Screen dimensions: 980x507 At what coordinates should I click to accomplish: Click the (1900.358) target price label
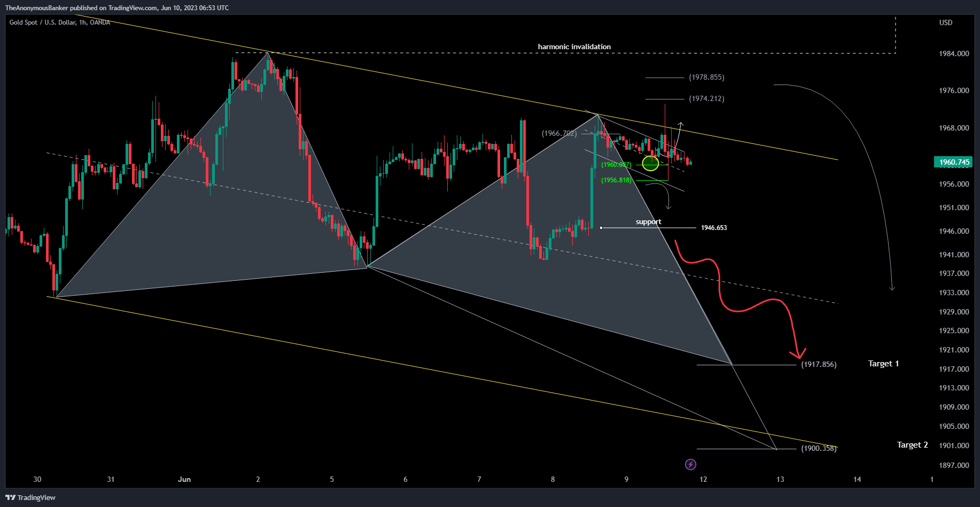point(819,448)
